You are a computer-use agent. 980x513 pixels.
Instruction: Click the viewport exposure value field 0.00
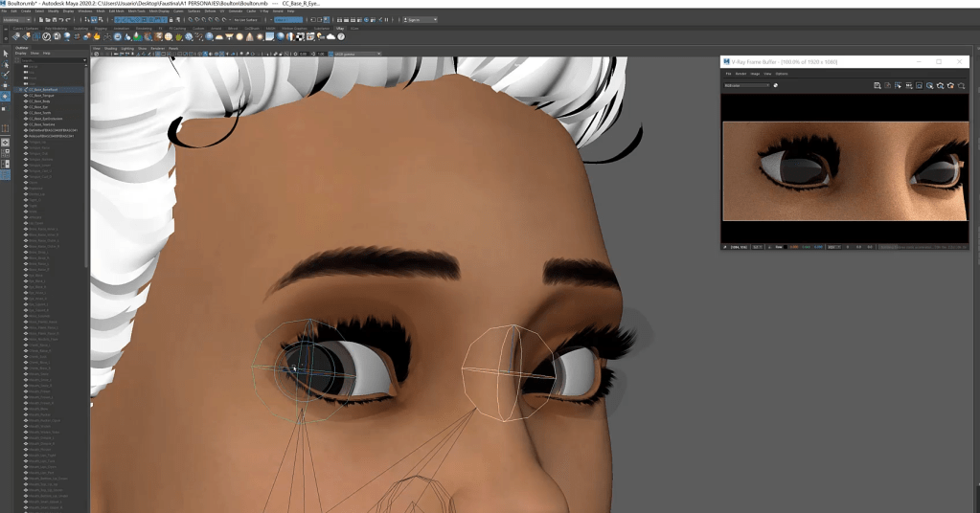click(x=303, y=55)
